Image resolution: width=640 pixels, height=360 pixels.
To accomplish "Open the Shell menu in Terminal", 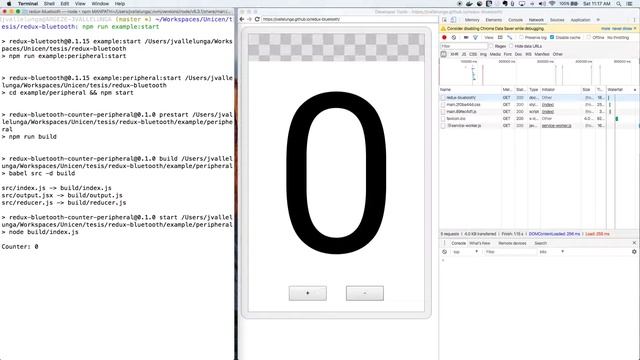I will point(49,3).
